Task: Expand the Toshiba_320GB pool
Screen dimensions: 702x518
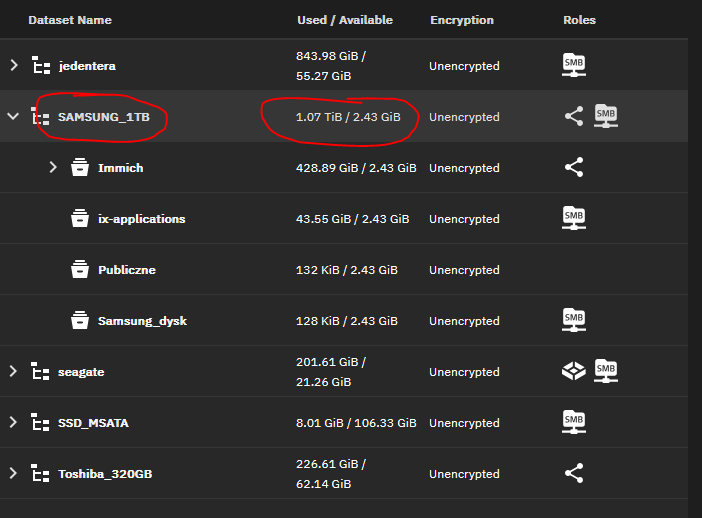Action: click(14, 473)
